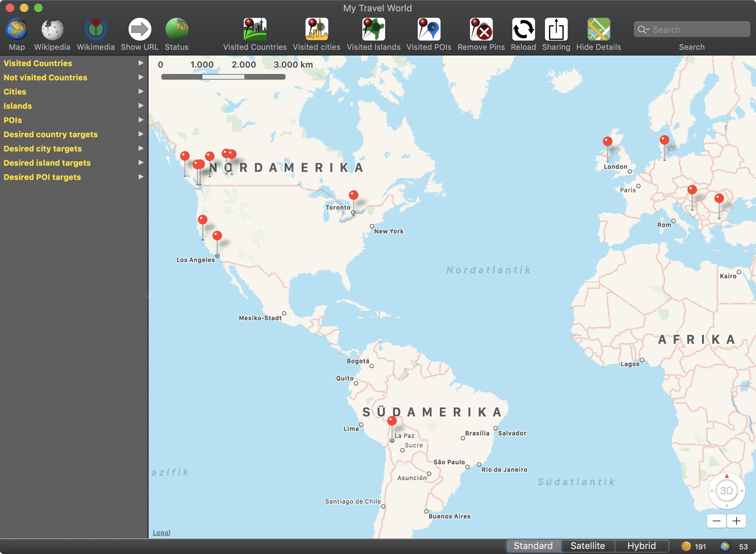Expand the Islands list arrow
Screen dimensions: 756x554
tap(141, 106)
